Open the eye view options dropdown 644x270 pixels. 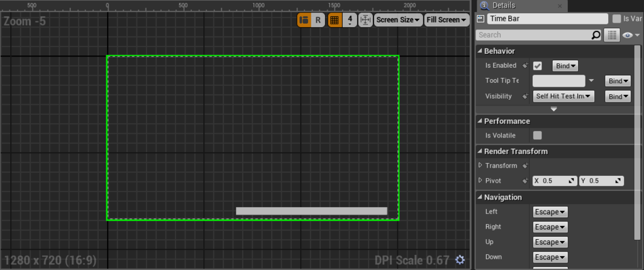pos(630,35)
